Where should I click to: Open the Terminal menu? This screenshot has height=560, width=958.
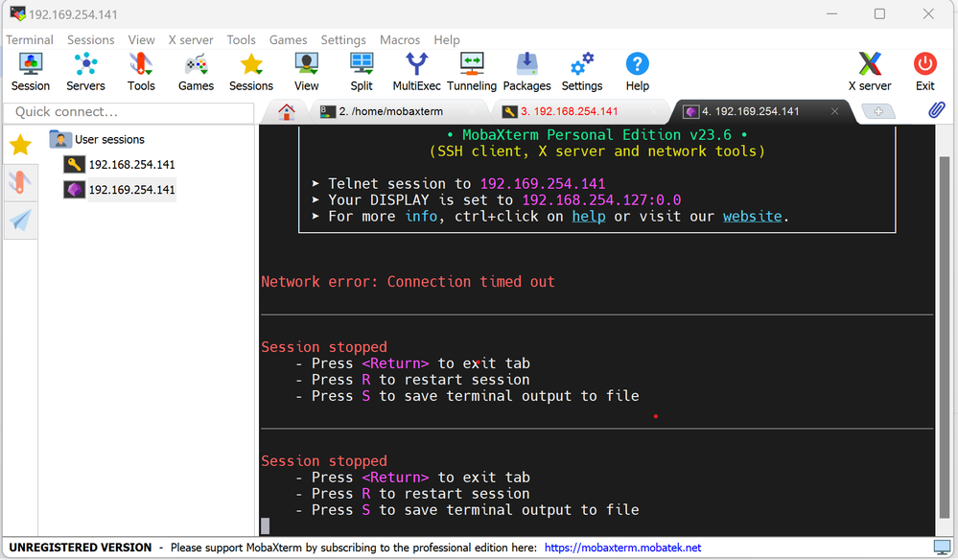(x=29, y=39)
